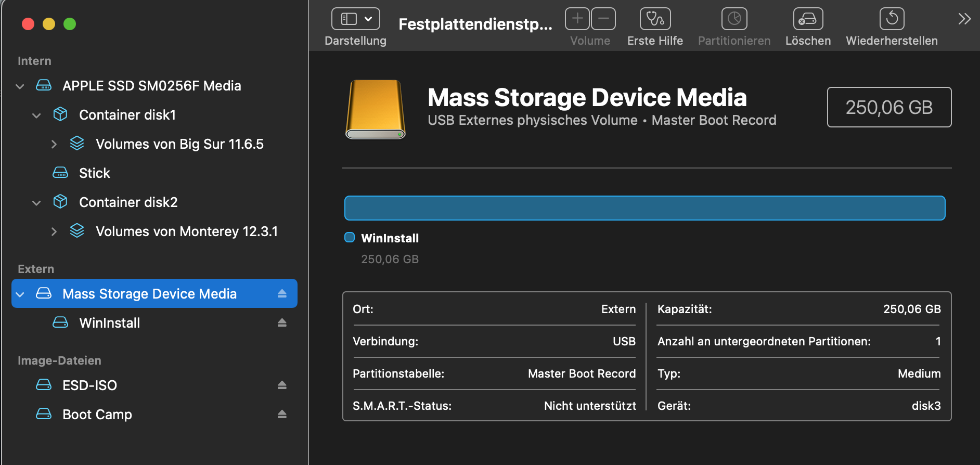Click the Löschen erase drive icon
The width and height of the screenshot is (980, 465).
pos(808,19)
